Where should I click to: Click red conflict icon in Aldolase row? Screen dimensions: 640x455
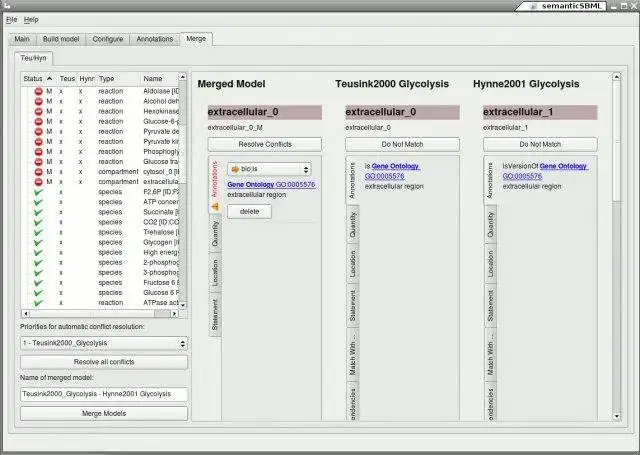[38, 91]
